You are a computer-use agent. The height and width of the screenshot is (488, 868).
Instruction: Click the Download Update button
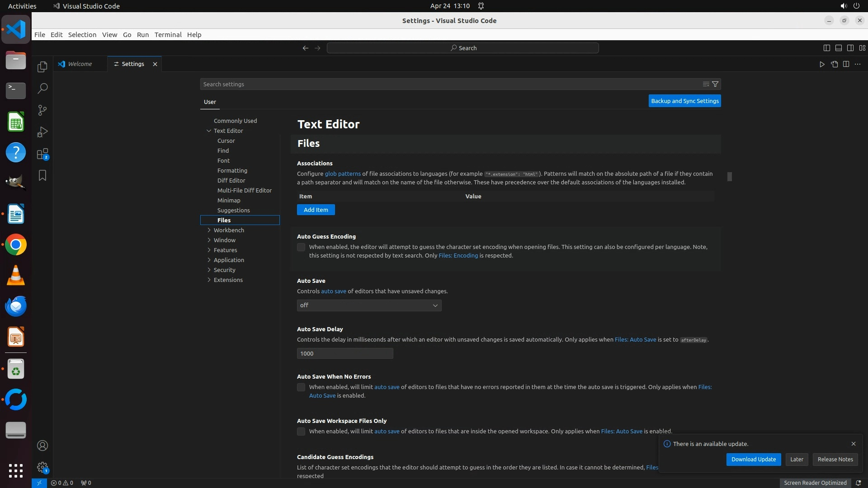point(753,459)
